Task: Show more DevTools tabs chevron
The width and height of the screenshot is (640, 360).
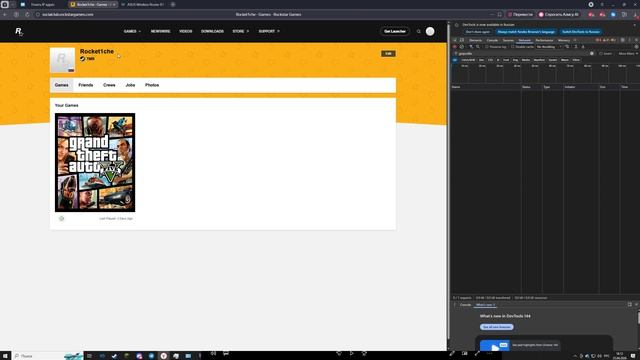Action: [x=576, y=40]
